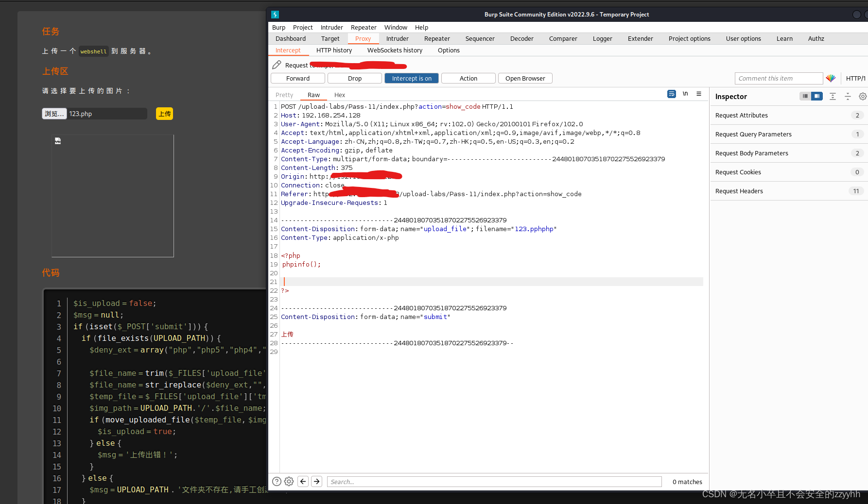Click the HTTP/1 protocol label
The image size is (868, 504).
855,78
